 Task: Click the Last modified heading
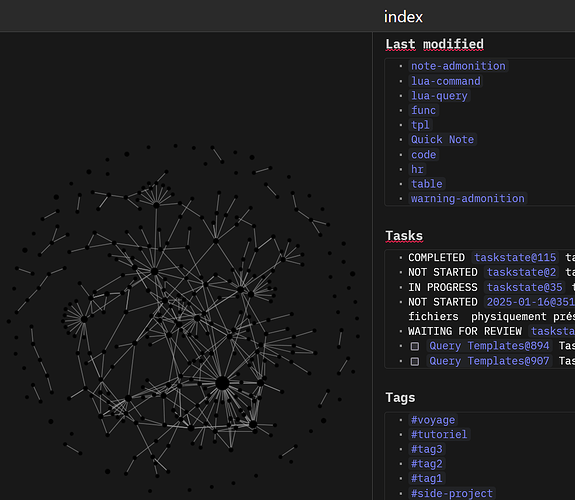(434, 44)
